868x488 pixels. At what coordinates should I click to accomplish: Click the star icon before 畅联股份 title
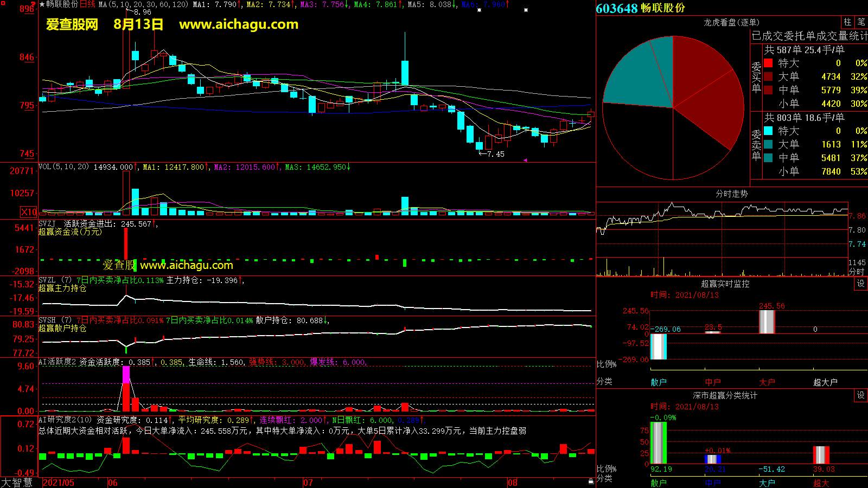pyautogui.click(x=42, y=4)
